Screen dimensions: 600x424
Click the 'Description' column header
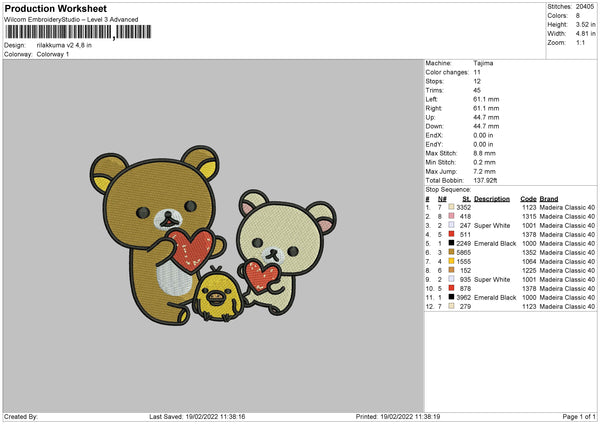pyautogui.click(x=492, y=199)
